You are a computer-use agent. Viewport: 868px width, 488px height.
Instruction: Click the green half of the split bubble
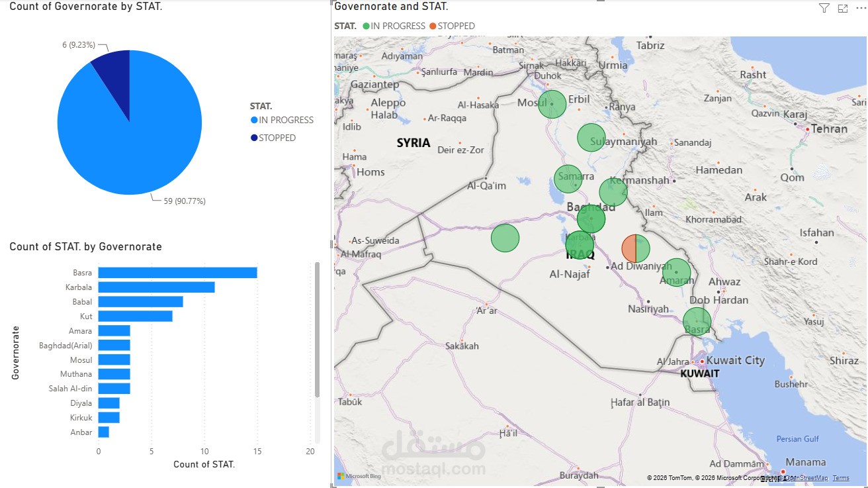[642, 248]
